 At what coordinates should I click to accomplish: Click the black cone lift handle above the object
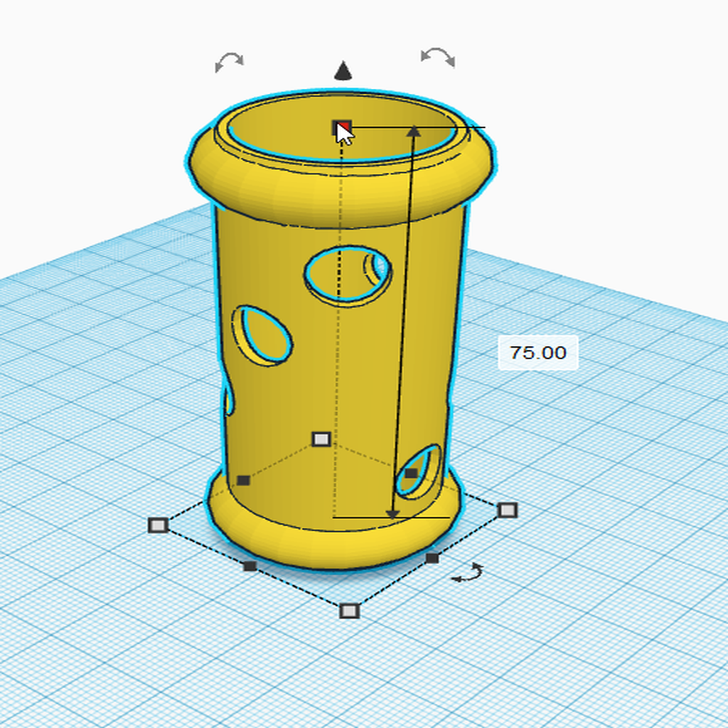[343, 70]
